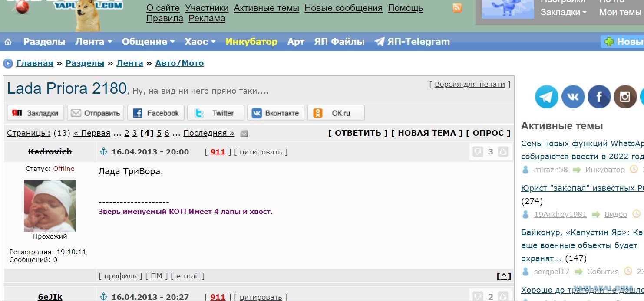Expand the Общение dropdown menu
The height and width of the screenshot is (301, 644).
(148, 42)
